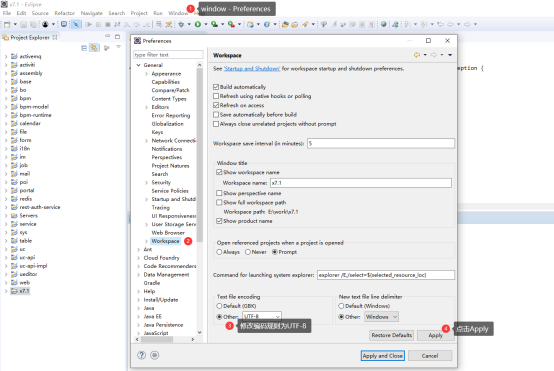Click the green Run toolbar icon
Screen dimensions: 554x371
198,24
